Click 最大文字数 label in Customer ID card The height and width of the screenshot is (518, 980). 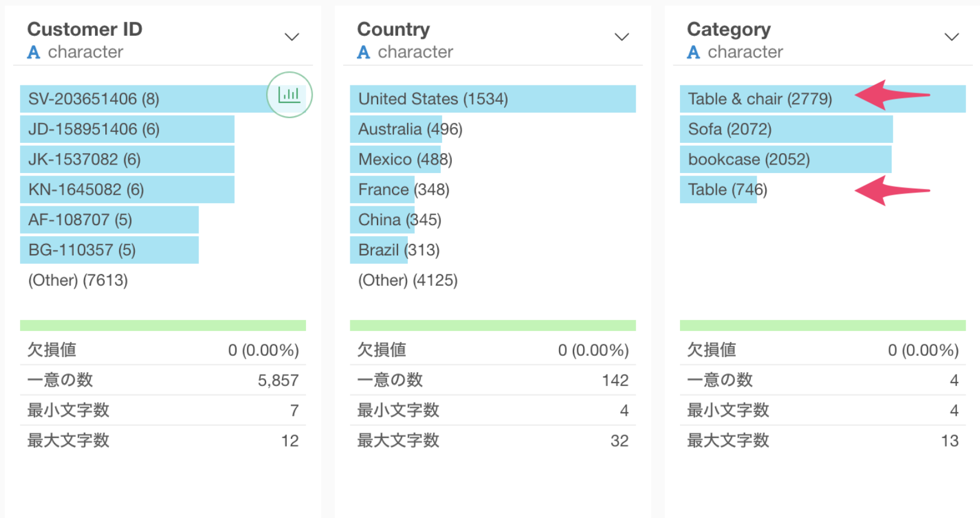[68, 441]
